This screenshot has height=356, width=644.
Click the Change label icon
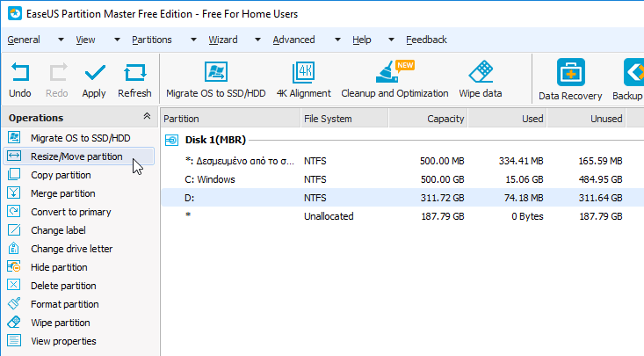[14, 230]
